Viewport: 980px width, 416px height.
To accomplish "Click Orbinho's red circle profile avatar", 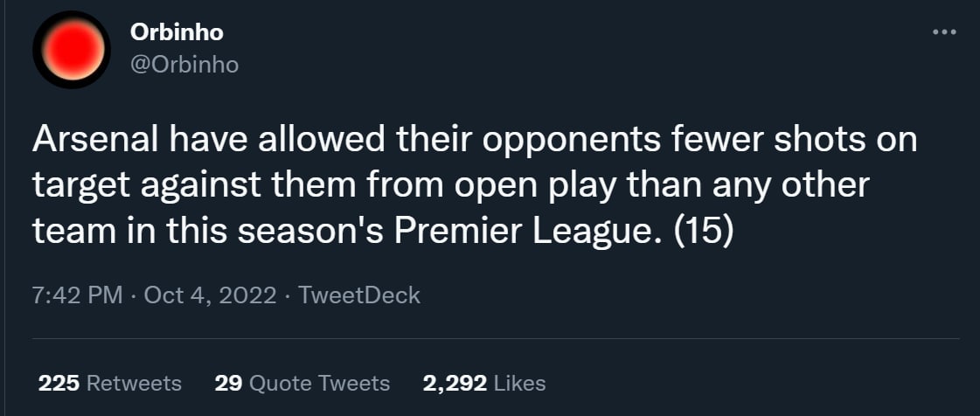I will 72,51.
